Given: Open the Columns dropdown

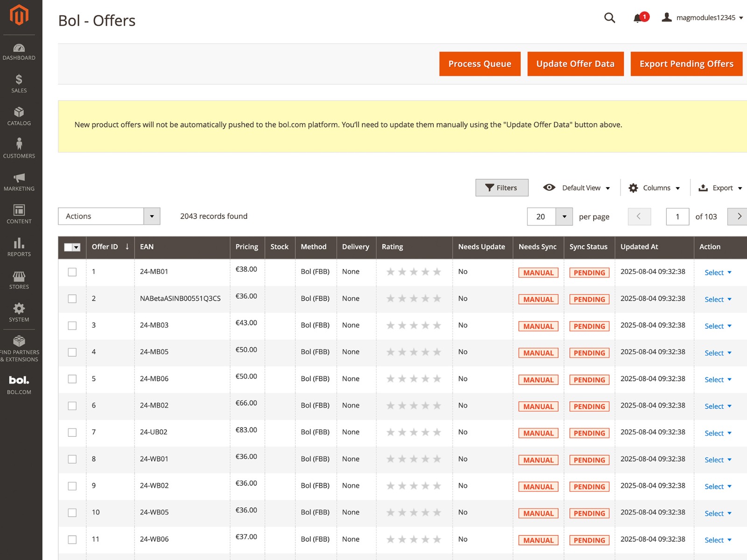Looking at the screenshot, I should (654, 188).
